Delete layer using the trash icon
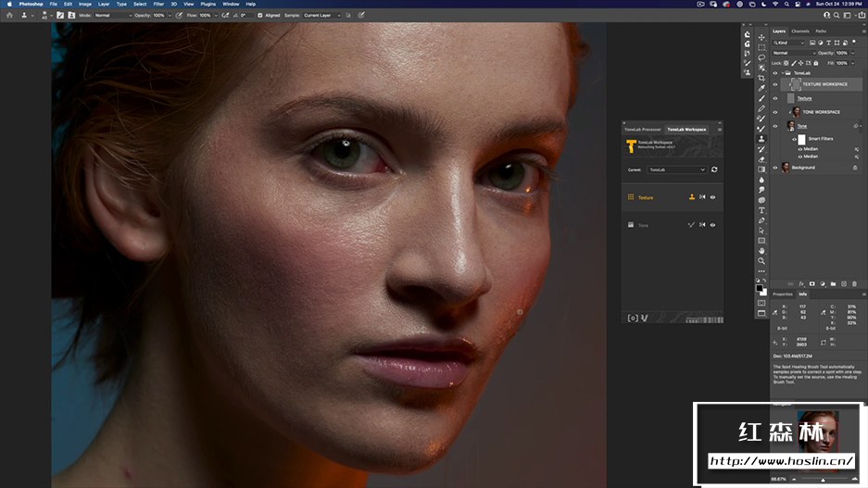 point(854,283)
